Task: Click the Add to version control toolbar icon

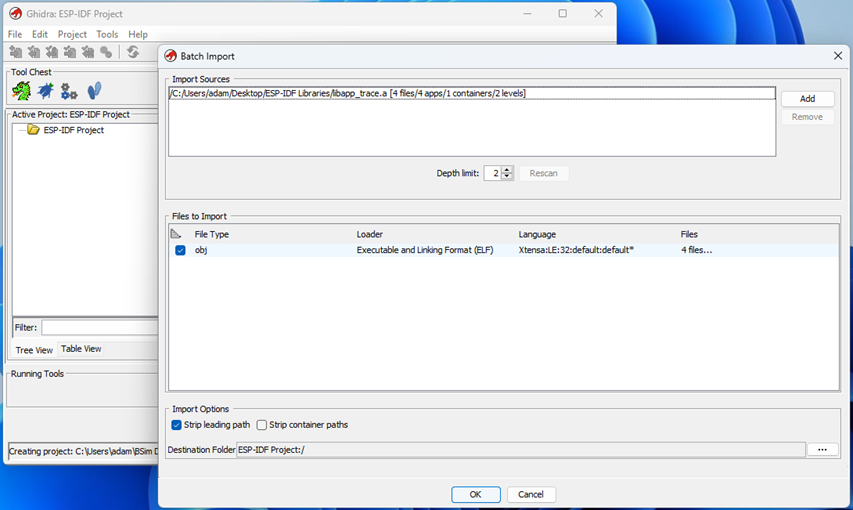Action: click(x=16, y=52)
